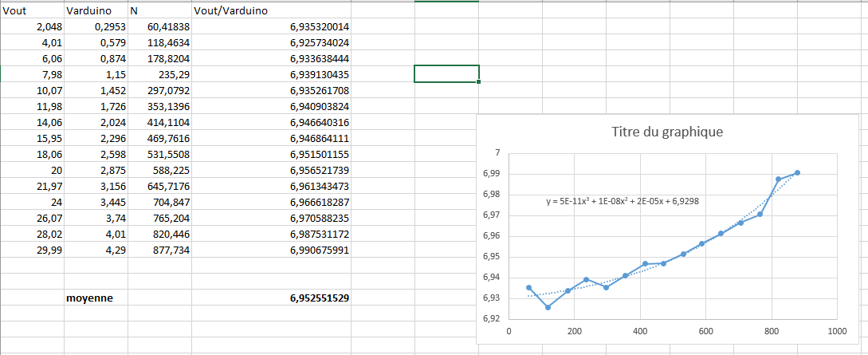Screen dimensions: 868x355
Task: Select cell containing 1,452
Action: point(96,90)
